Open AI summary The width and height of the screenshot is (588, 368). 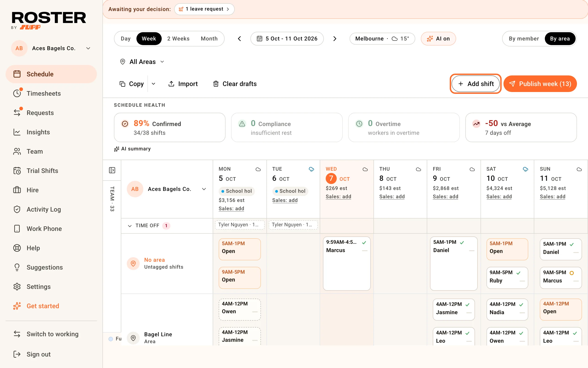coord(133,149)
